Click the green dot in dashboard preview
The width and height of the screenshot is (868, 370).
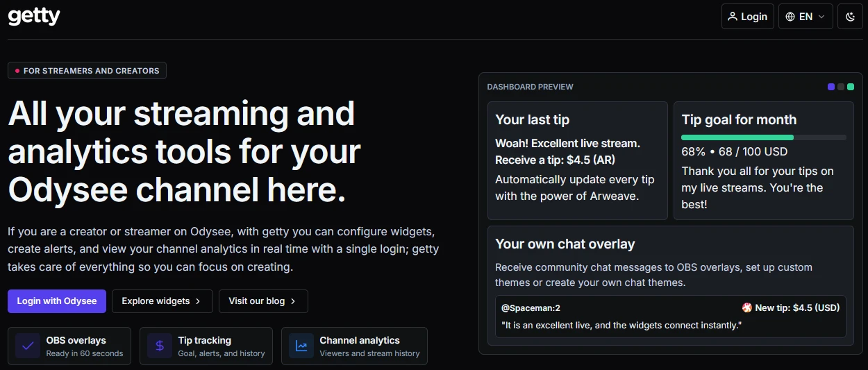tap(851, 87)
